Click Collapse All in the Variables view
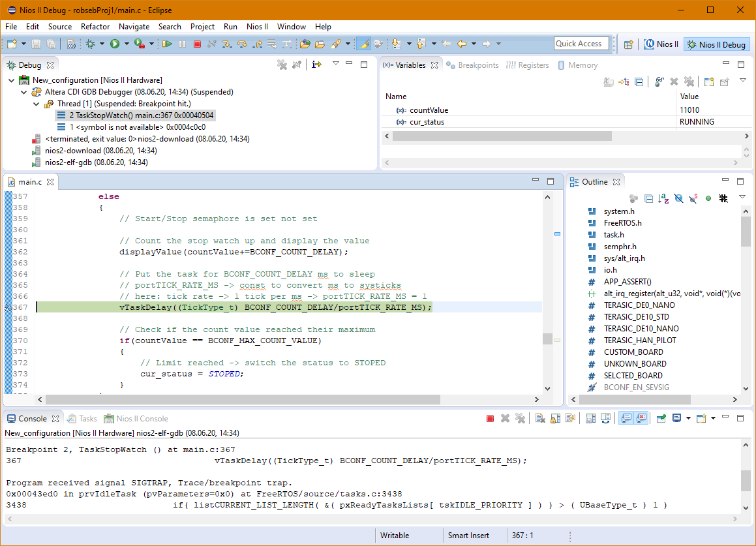Image resolution: width=756 pixels, height=546 pixels. point(639,82)
